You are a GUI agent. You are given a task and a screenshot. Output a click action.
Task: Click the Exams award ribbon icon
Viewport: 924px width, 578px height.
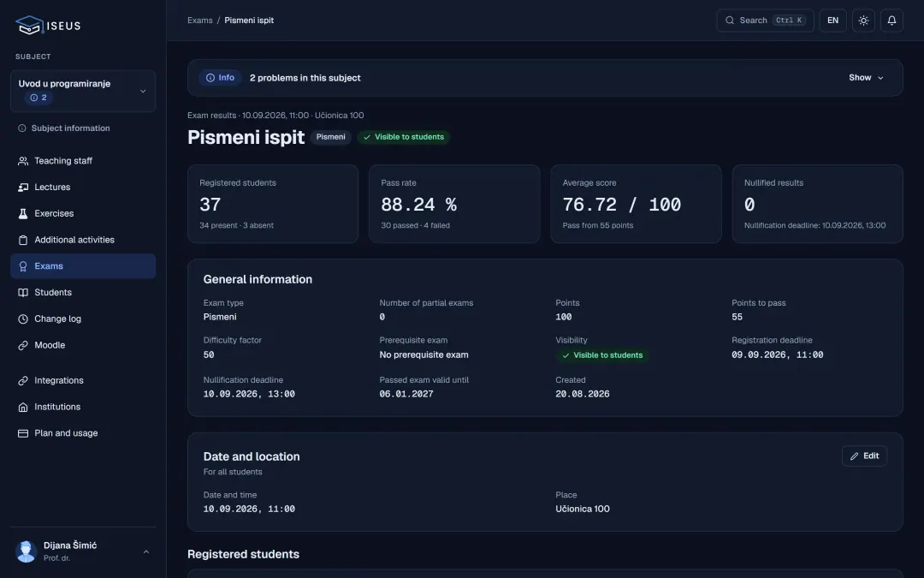[x=23, y=266]
